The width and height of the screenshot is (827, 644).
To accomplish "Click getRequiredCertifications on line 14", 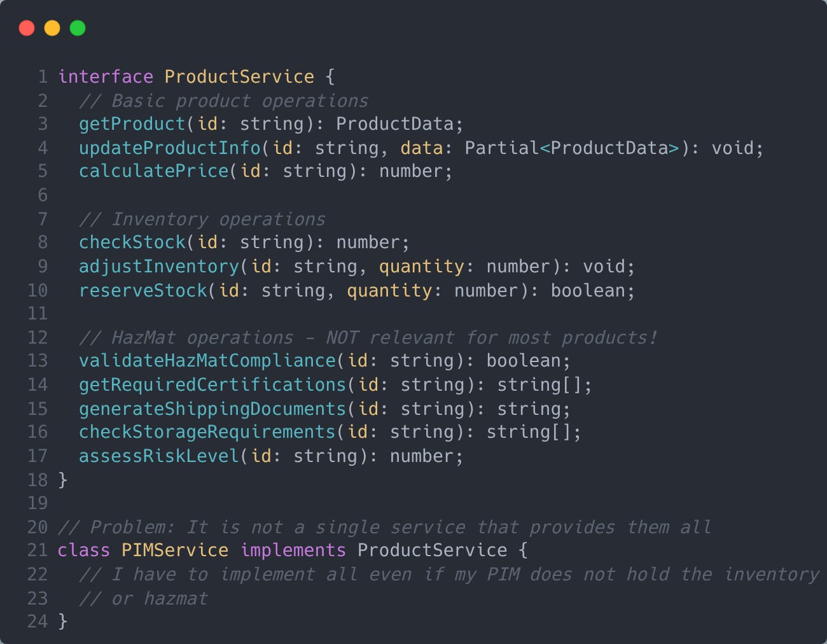I will (x=212, y=385).
